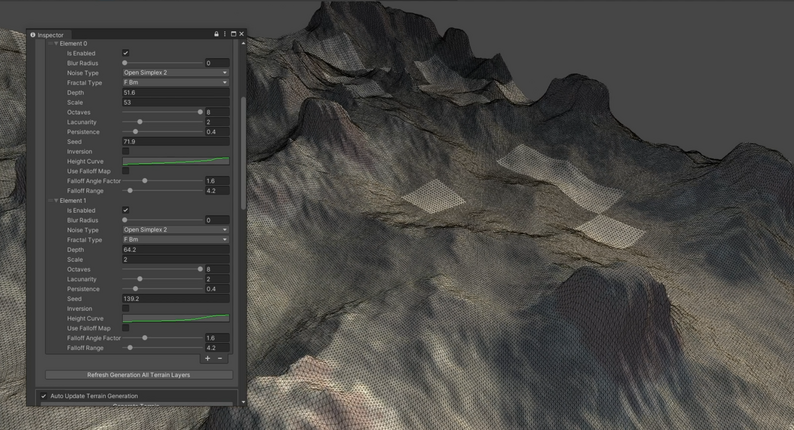Click the Inspector info icon
The width and height of the screenshot is (794, 430).
[33, 35]
